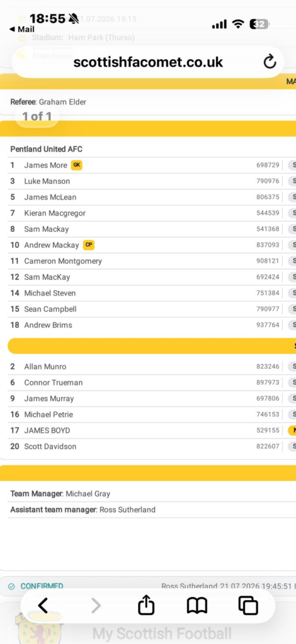296x644 pixels.
Task: Tap the scottishfacomet.co.uk address bar
Action: 148,62
